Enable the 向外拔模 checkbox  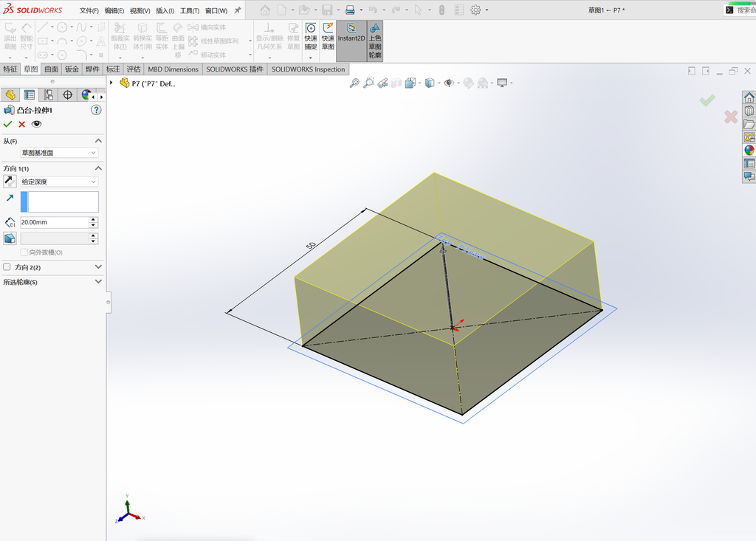tap(24, 252)
